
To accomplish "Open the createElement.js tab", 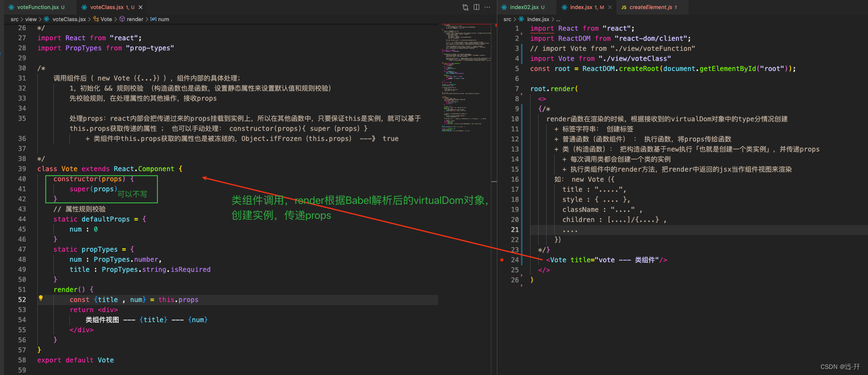I will 651,7.
